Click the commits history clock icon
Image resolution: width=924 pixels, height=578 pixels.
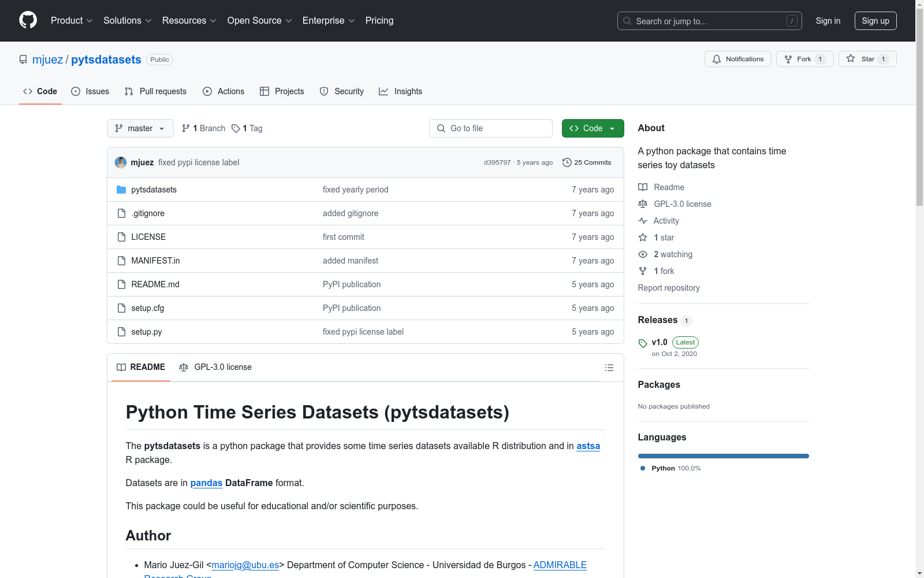coord(567,162)
